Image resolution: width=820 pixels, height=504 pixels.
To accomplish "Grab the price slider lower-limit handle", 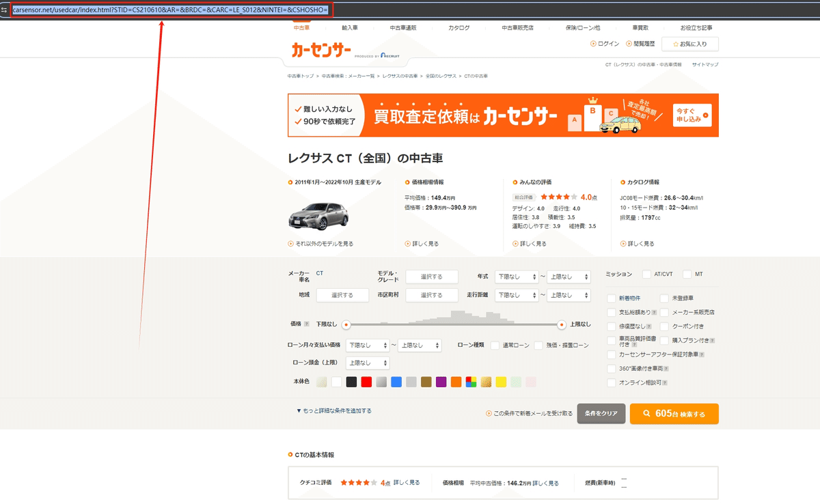I will (x=346, y=324).
